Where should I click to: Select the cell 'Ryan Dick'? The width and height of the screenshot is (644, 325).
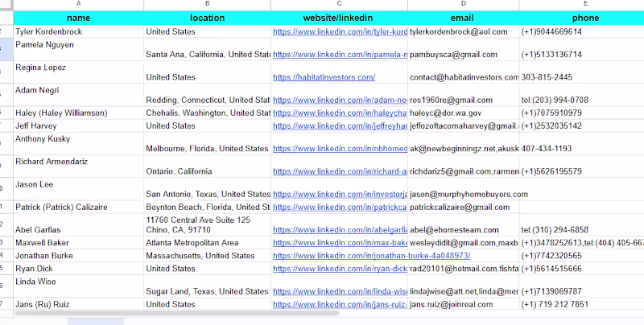(x=78, y=269)
